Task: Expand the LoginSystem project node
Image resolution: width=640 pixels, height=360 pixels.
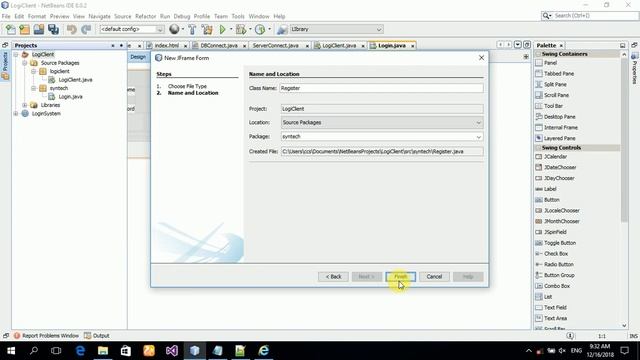Action: tap(16, 113)
